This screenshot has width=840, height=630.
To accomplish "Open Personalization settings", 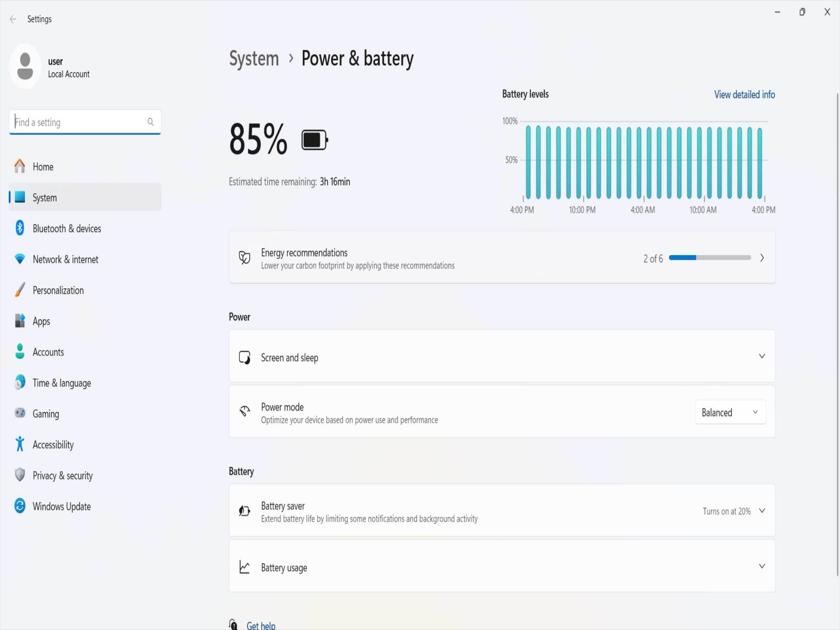I will pos(85,290).
